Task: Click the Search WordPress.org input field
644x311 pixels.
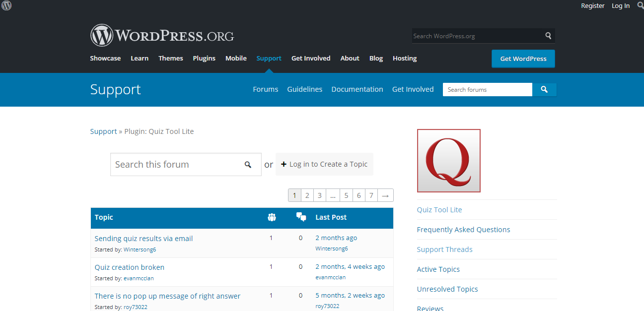Action: [477, 36]
